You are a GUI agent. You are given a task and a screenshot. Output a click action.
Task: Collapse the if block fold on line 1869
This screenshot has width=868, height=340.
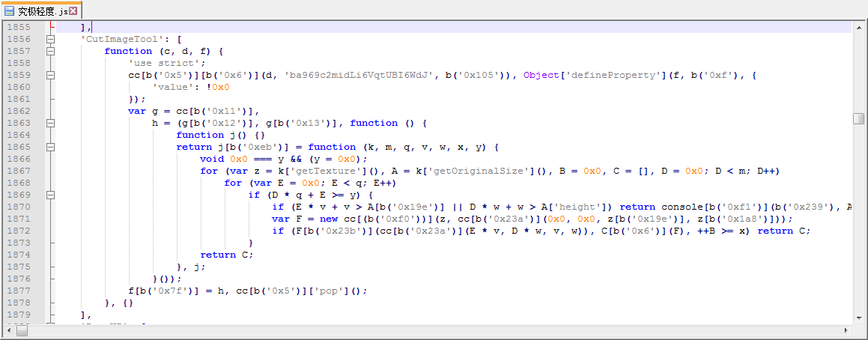(50, 195)
